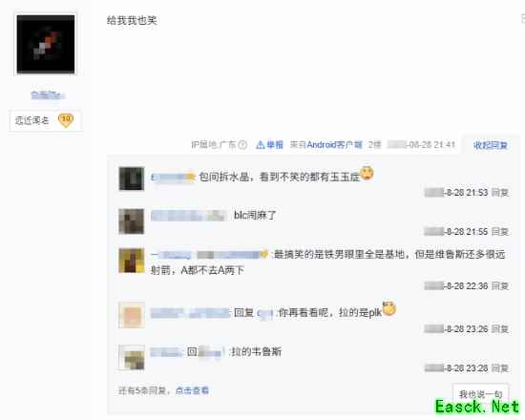Open the Android客户端 link
The width and height of the screenshot is (525, 420).
(x=334, y=145)
